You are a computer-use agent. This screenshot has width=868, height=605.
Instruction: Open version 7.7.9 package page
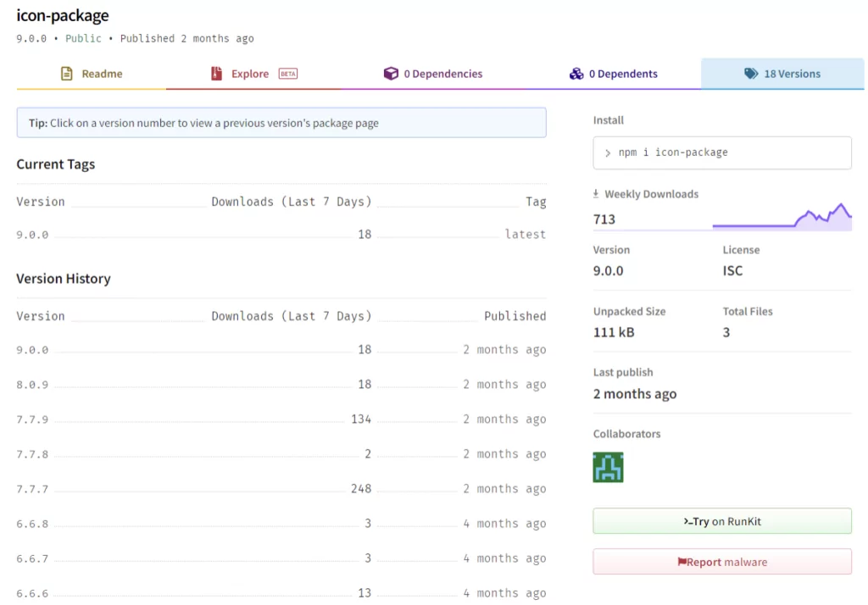(32, 419)
